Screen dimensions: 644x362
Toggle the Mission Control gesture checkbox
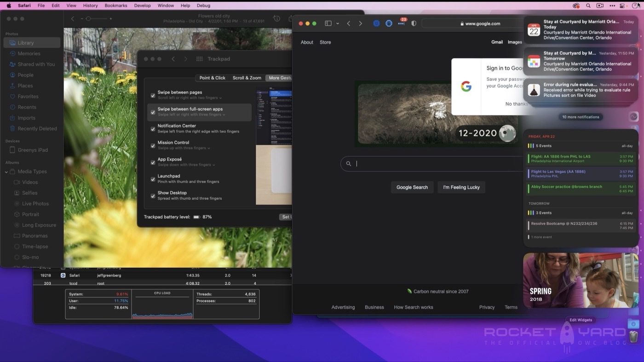153,146
